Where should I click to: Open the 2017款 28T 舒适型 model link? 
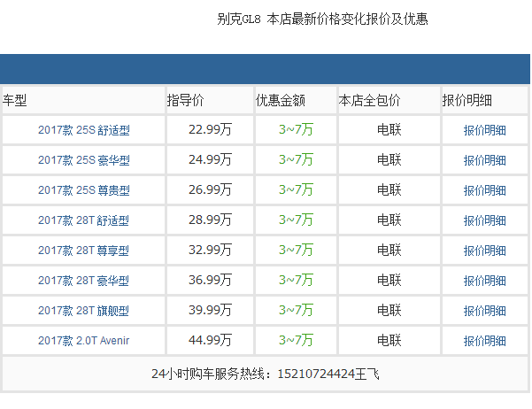tap(83, 220)
